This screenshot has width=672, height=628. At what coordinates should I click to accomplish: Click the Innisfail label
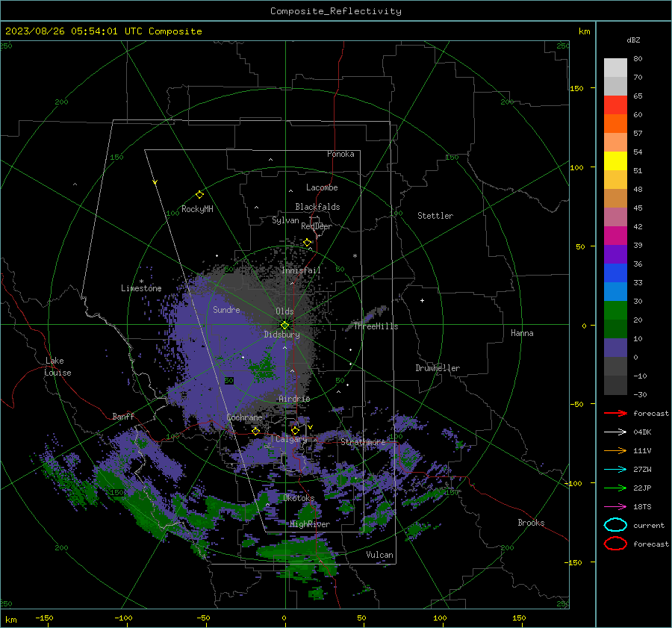(301, 270)
